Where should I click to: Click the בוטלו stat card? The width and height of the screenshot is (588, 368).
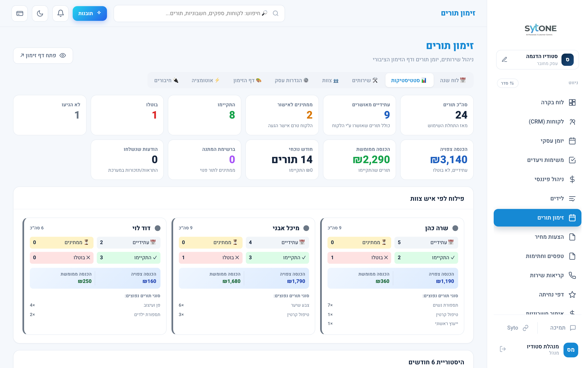127,115
